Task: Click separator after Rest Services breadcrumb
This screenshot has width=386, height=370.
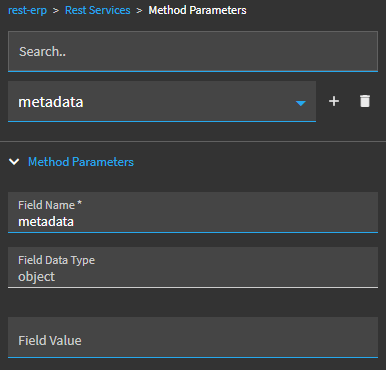Action: tap(139, 11)
